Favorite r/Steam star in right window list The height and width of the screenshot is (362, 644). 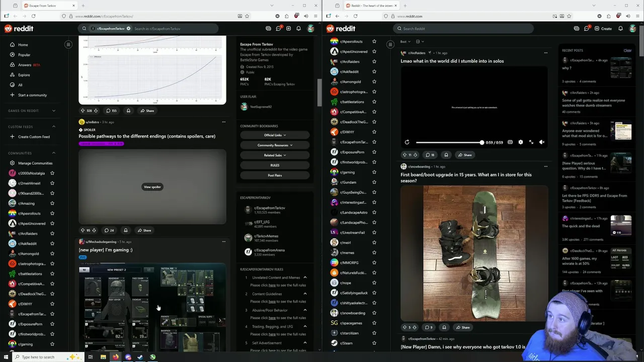pyautogui.click(x=374, y=343)
